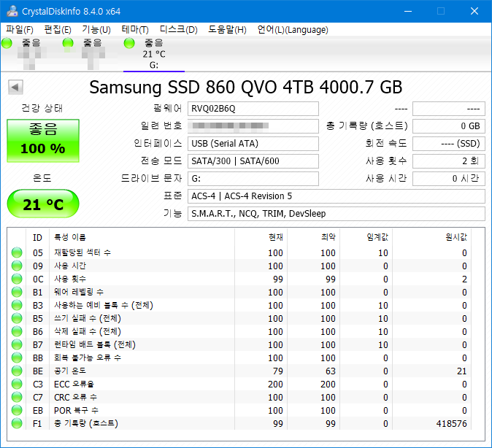Screen dimensions: 492x448
Task: Click the 건강 상태 label
Action: (x=42, y=109)
